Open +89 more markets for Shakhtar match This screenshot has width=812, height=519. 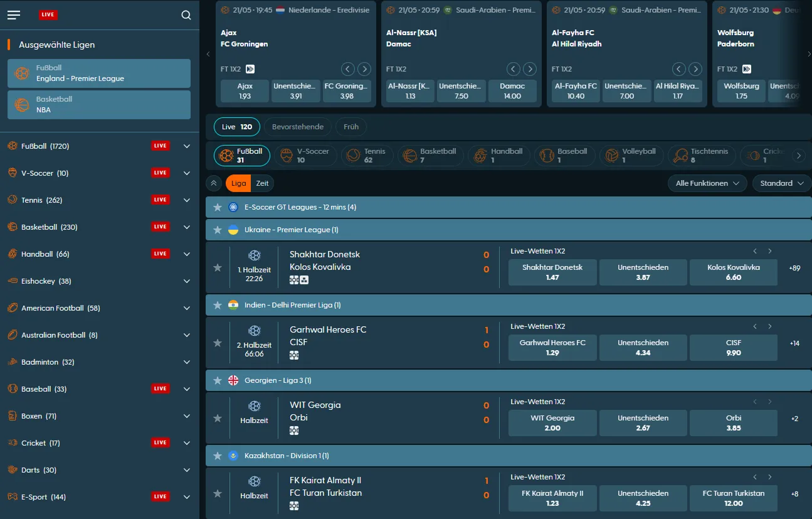click(794, 268)
